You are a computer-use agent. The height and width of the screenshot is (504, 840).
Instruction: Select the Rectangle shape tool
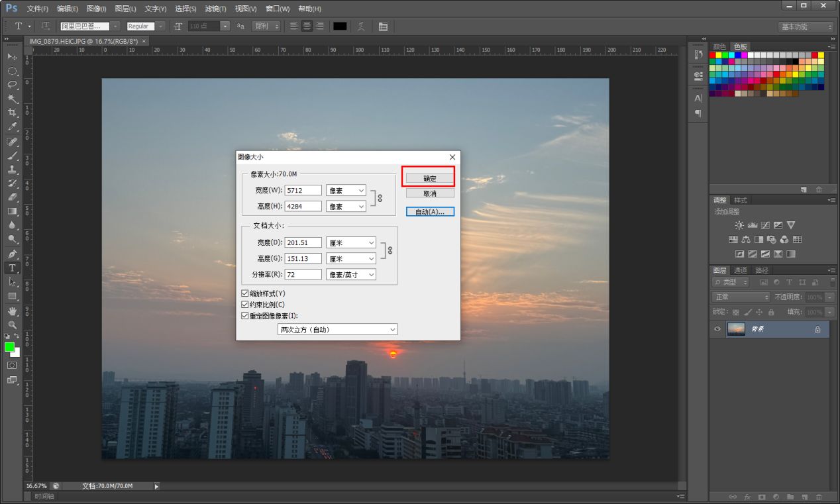click(12, 296)
